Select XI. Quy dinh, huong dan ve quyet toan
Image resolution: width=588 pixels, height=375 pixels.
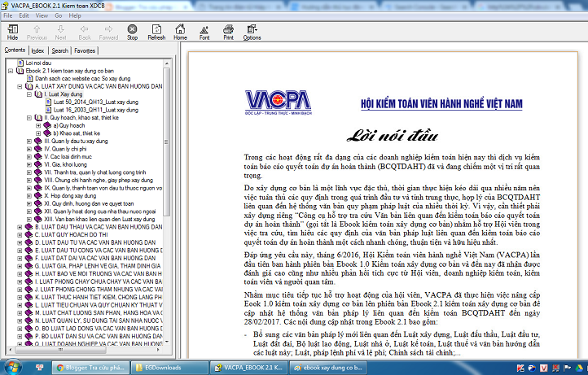pyautogui.click(x=89, y=204)
